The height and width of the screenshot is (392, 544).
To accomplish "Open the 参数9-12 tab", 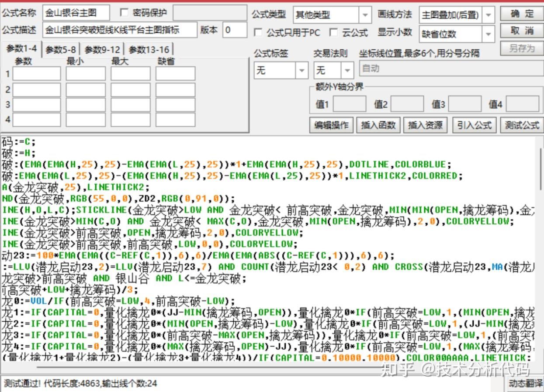I will click(x=102, y=49).
